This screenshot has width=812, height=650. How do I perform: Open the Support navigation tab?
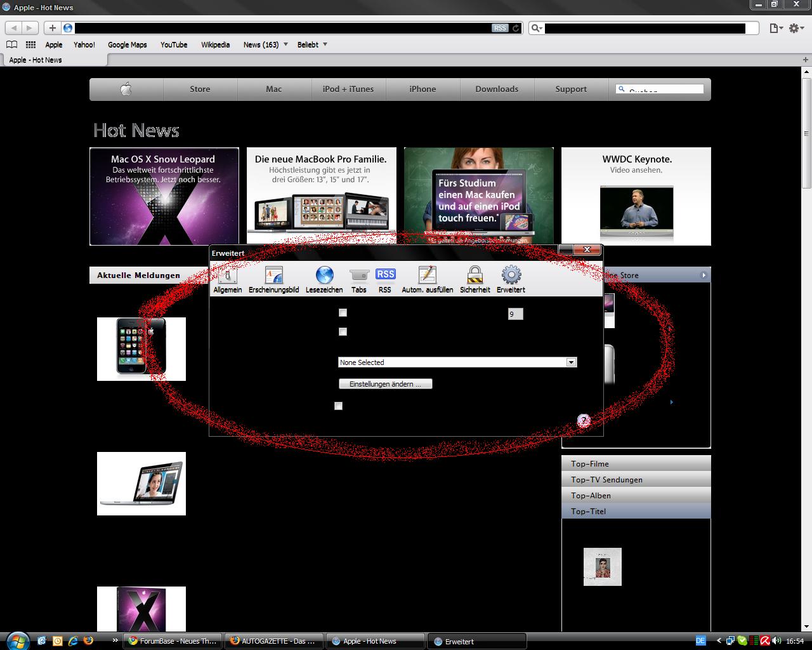(x=571, y=89)
